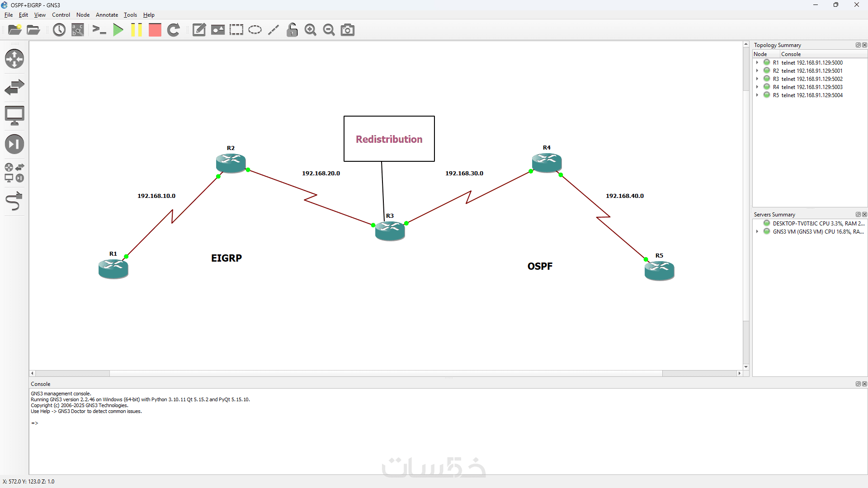Toggle show/hide interface labels icon

click(x=78, y=30)
